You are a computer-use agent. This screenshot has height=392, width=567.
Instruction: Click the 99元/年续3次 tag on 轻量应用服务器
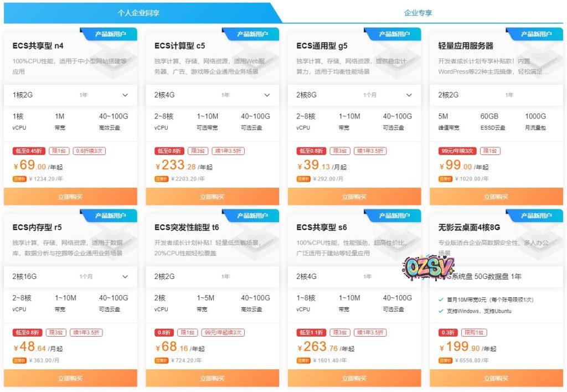point(457,151)
